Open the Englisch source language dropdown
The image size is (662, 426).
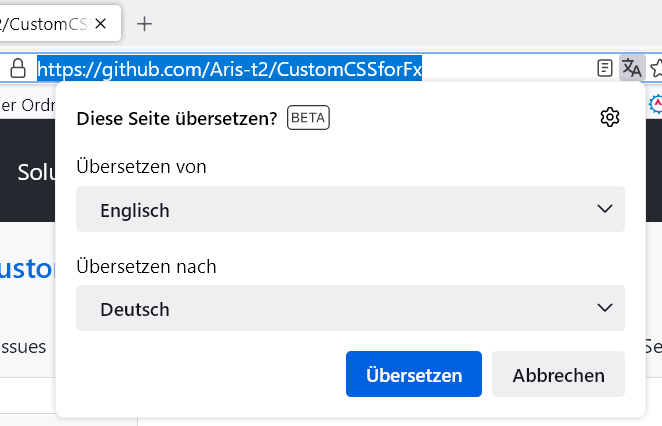[x=350, y=210]
